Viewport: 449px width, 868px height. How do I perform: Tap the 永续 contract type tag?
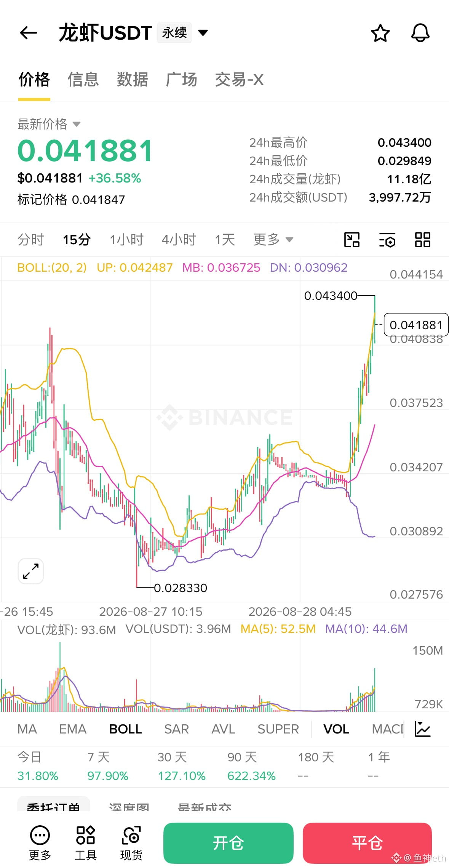174,33
